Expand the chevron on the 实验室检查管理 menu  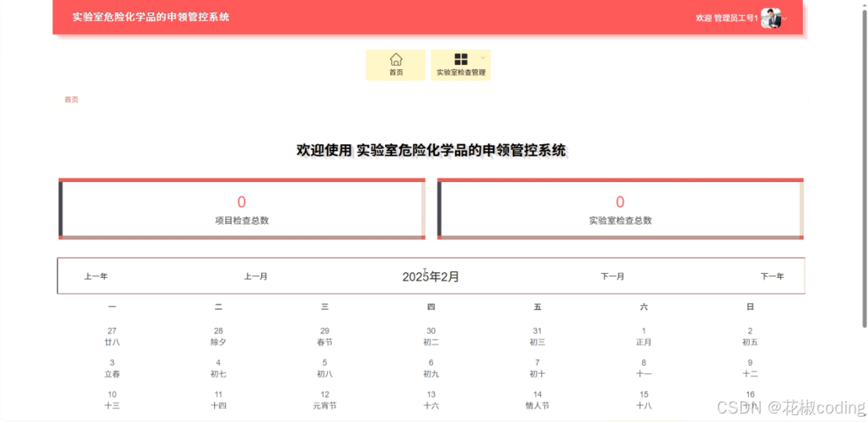coord(483,57)
